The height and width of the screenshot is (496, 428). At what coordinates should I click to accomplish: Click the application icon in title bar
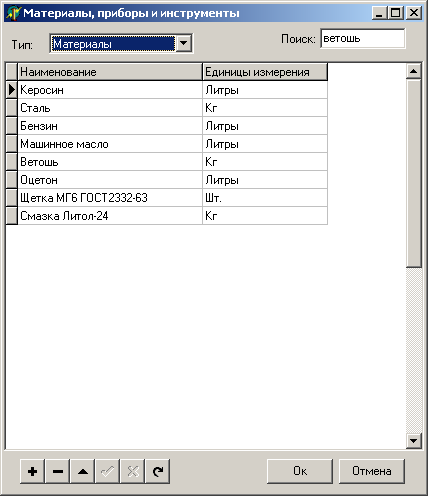point(13,13)
